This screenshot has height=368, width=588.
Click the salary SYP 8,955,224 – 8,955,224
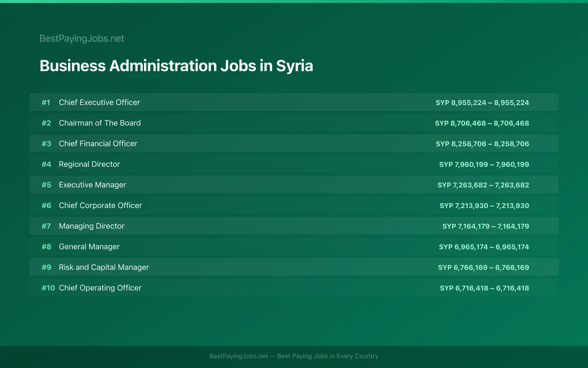482,103
